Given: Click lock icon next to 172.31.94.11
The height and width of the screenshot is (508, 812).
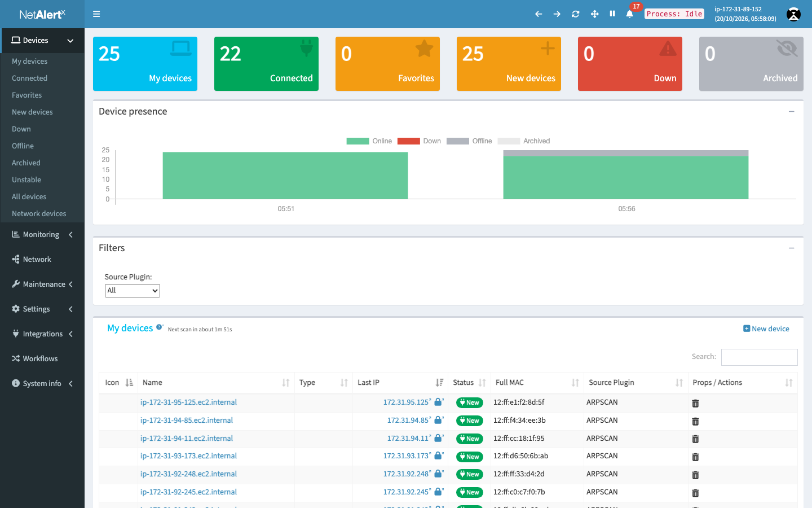Looking at the screenshot, I should [439, 438].
